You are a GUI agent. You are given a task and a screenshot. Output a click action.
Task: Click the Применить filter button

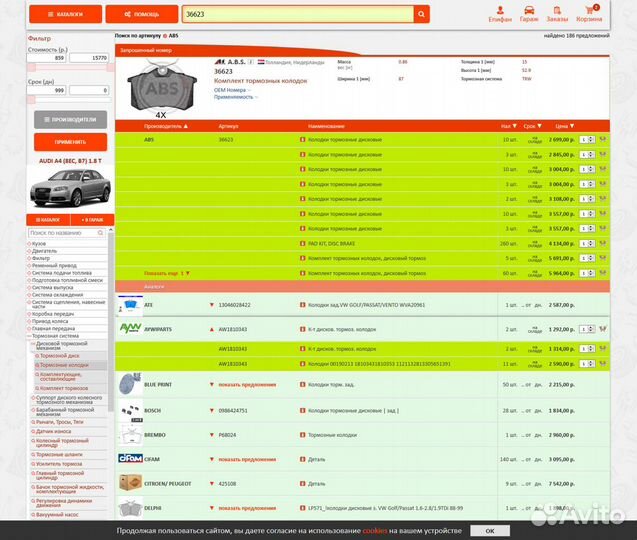(71, 142)
